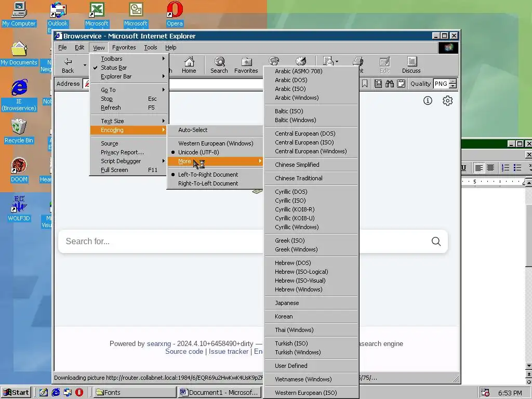This screenshot has width=532, height=399.
Task: Expand the More encodings submenu
Action: point(215,161)
